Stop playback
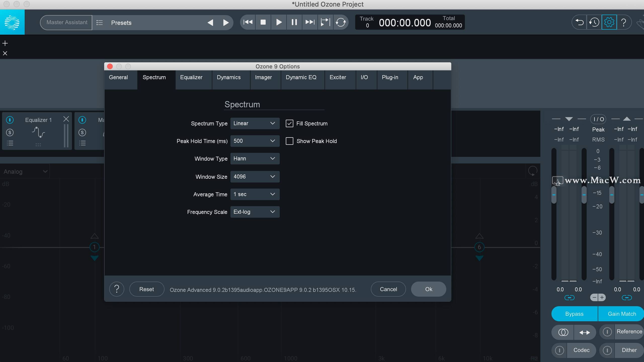This screenshot has height=362, width=644. click(263, 22)
